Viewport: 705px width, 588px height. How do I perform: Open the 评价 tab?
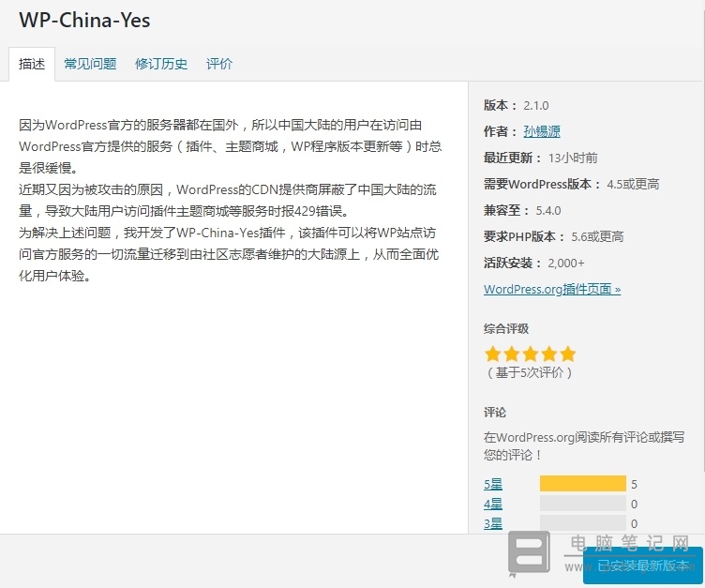click(219, 64)
